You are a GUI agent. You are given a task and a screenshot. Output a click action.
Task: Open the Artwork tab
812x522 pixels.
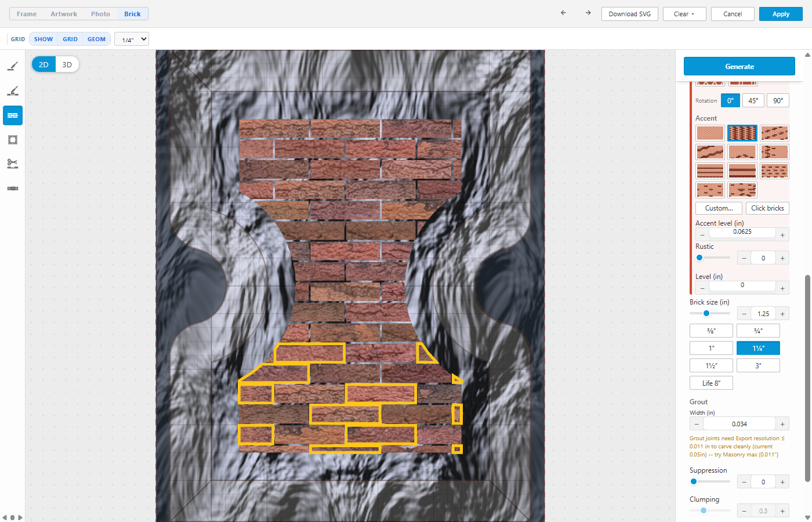(64, 14)
